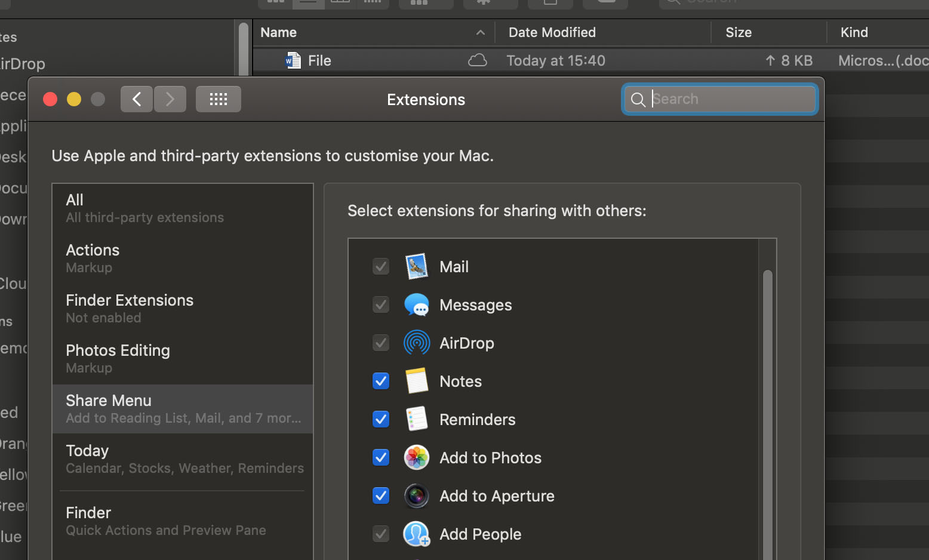Select the All extensions category
The height and width of the screenshot is (560, 929).
(x=183, y=208)
